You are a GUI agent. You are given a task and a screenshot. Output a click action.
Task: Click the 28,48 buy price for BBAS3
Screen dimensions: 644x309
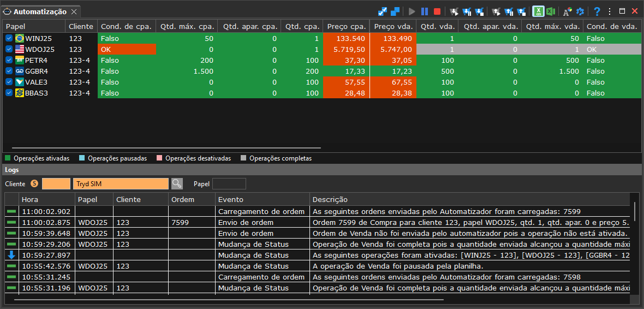347,93
